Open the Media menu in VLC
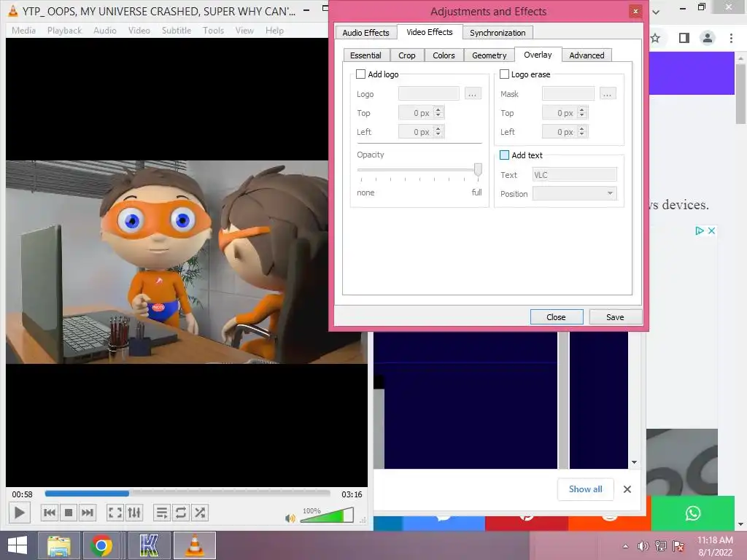This screenshot has width=747, height=560. point(24,31)
